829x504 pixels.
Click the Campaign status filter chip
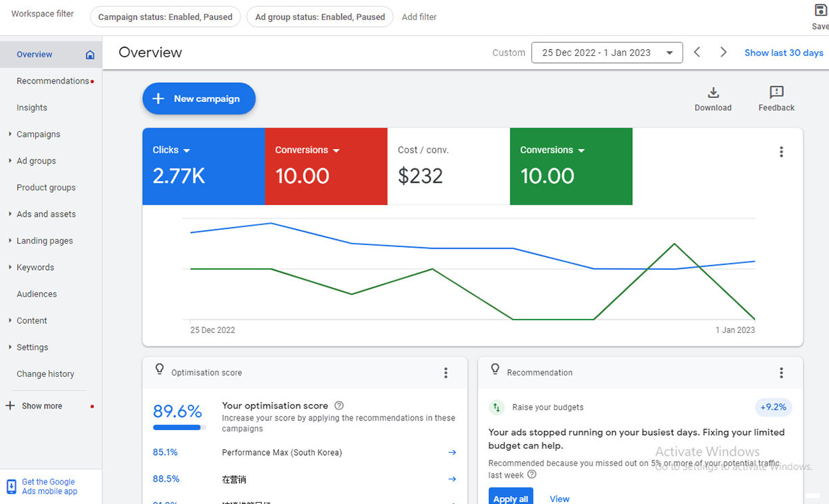point(165,17)
